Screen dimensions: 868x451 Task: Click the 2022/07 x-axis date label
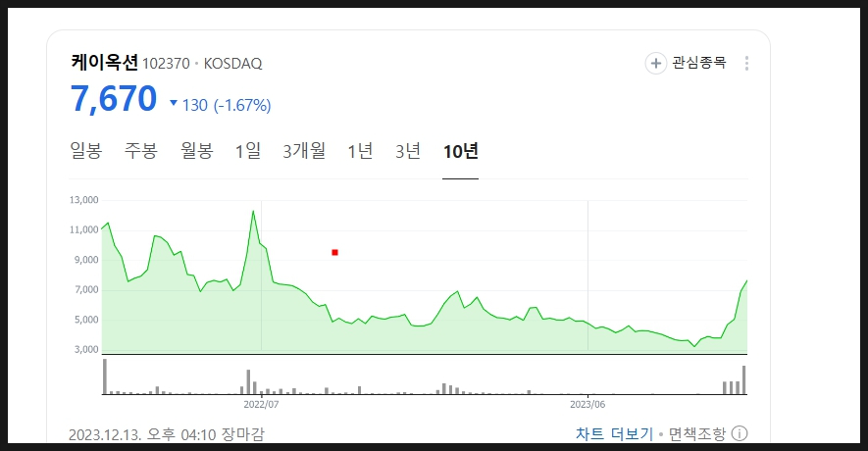click(x=261, y=405)
